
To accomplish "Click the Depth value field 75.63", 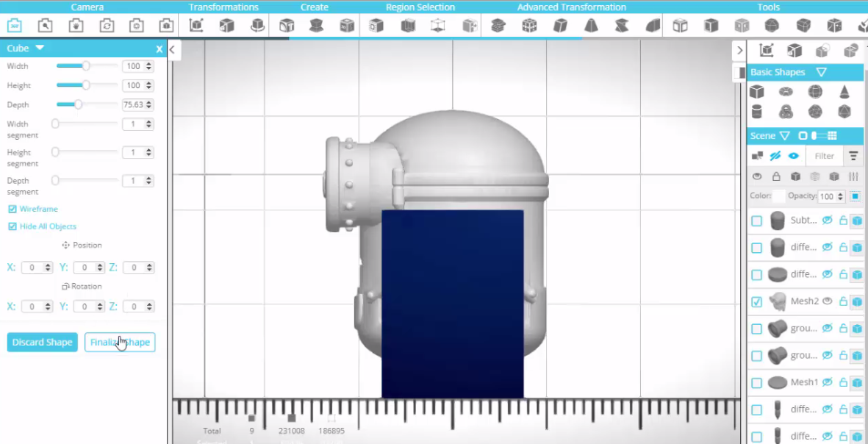I will tap(137, 104).
